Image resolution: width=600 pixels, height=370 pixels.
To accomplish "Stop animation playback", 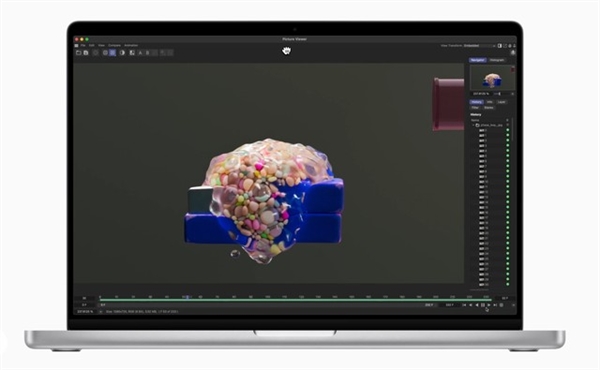I will tap(483, 305).
